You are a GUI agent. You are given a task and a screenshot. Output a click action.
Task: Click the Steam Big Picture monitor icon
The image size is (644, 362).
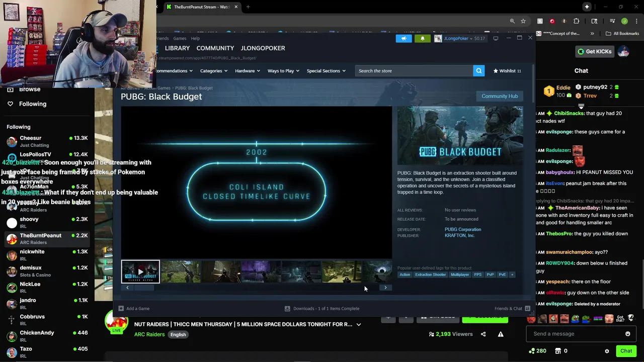496,38
